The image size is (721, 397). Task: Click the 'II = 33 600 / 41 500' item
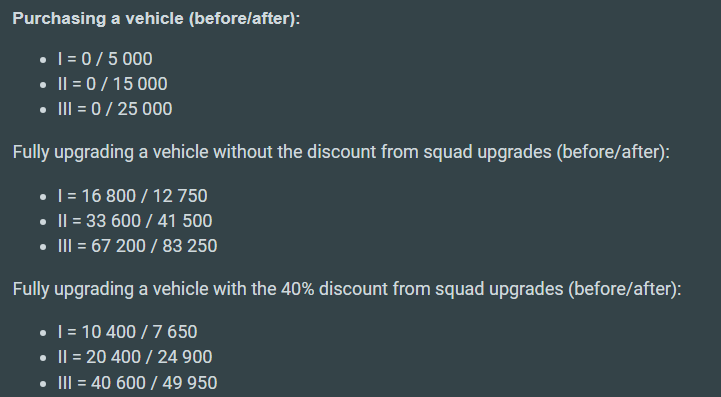[135, 221]
